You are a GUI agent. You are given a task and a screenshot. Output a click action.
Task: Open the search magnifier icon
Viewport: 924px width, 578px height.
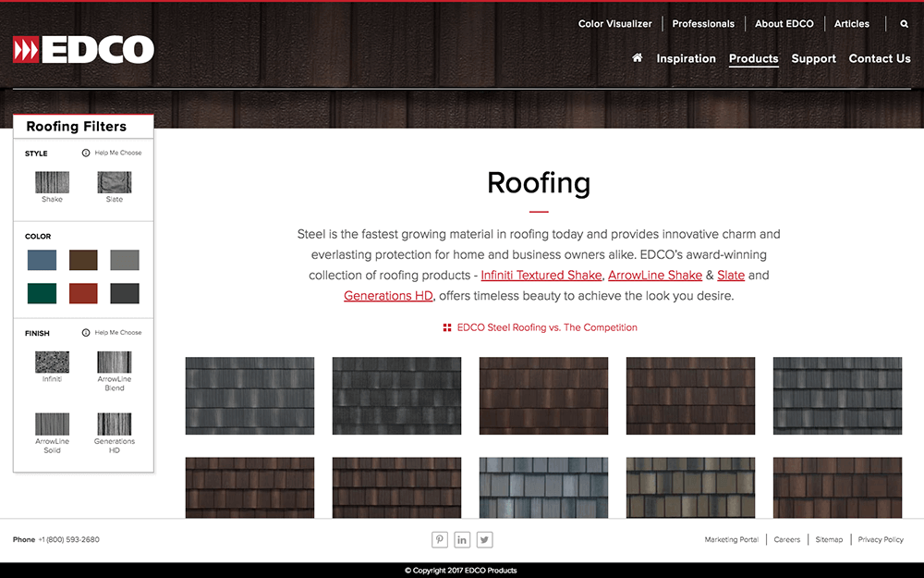pos(904,24)
